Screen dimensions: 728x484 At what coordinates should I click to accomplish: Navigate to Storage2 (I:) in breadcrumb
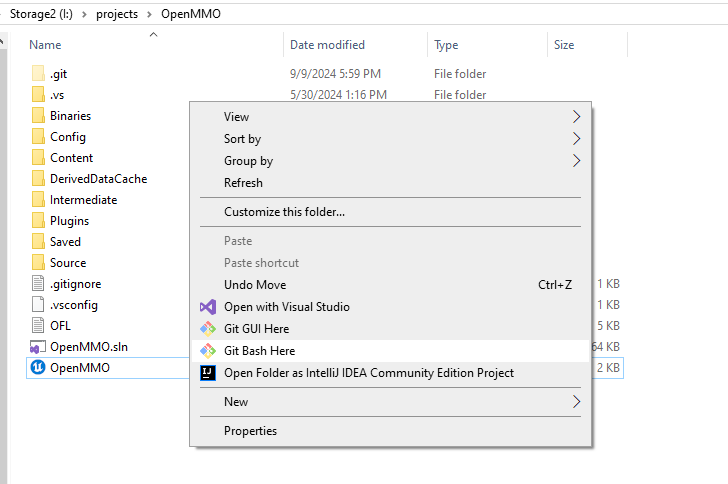pyautogui.click(x=41, y=14)
